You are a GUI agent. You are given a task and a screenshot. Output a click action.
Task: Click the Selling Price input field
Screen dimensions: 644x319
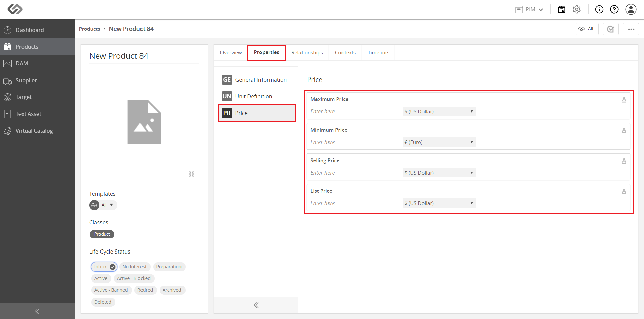(355, 173)
